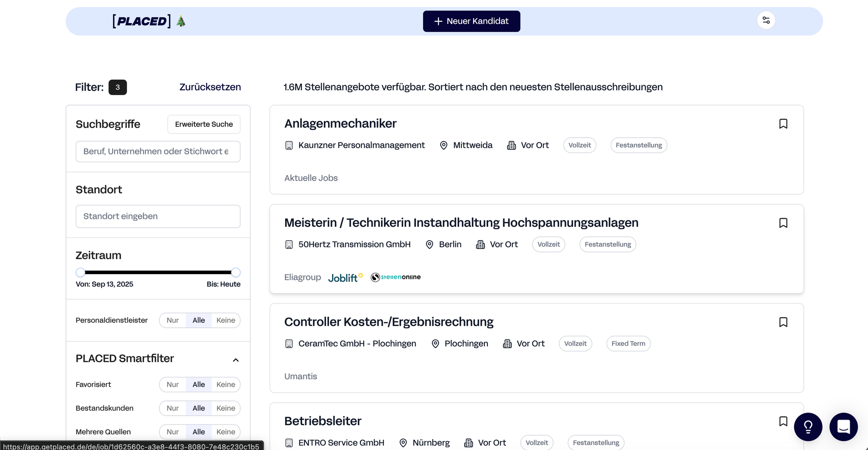Open the Betriebsleiter job title
This screenshot has width=868, height=450.
coord(323,421)
